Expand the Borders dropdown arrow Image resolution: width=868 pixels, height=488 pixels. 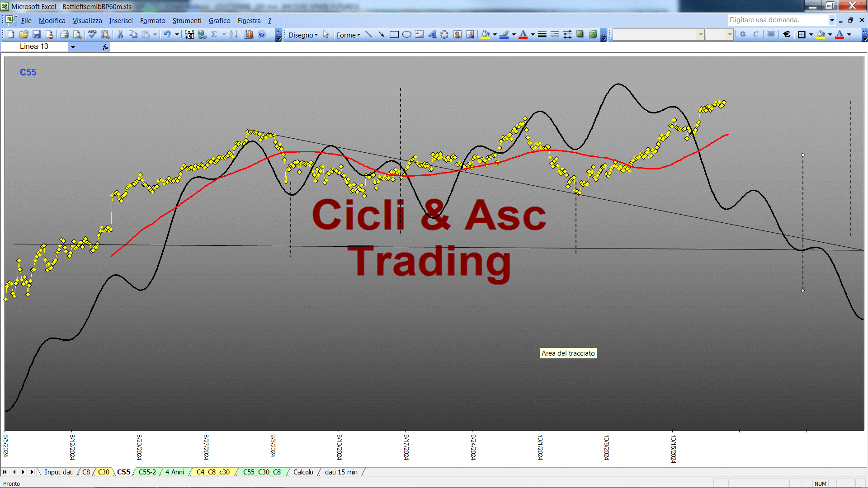811,34
